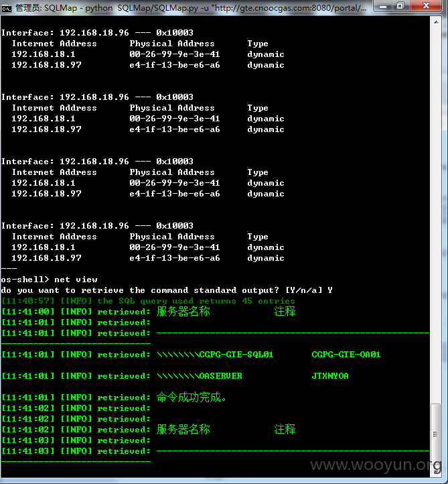Click the timestamp [11:40:57]
This screenshot has width=448, height=484.
28,300
